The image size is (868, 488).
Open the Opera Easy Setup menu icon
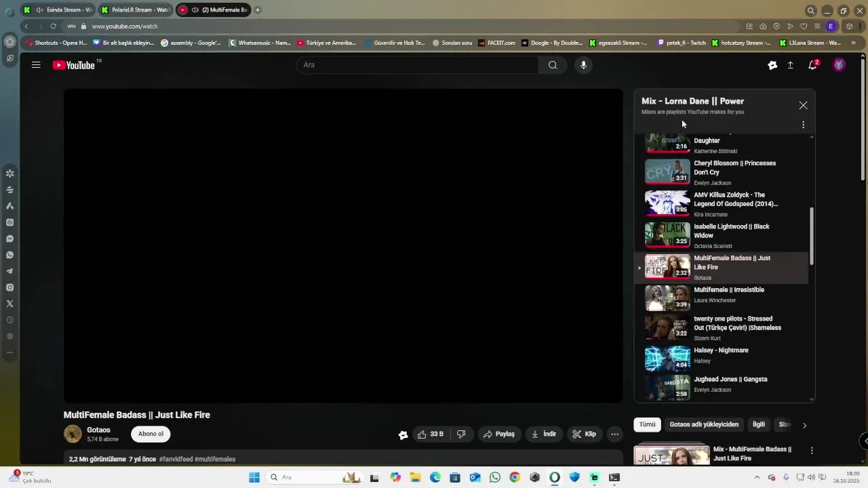[817, 26]
